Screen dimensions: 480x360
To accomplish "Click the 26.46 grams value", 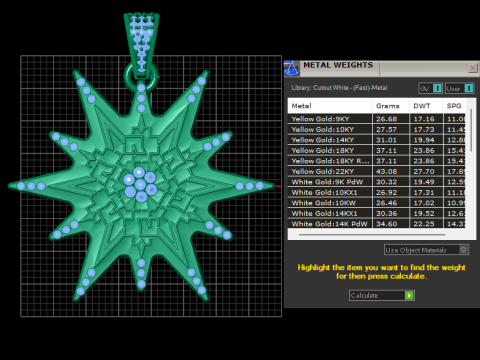I will (x=386, y=203).
